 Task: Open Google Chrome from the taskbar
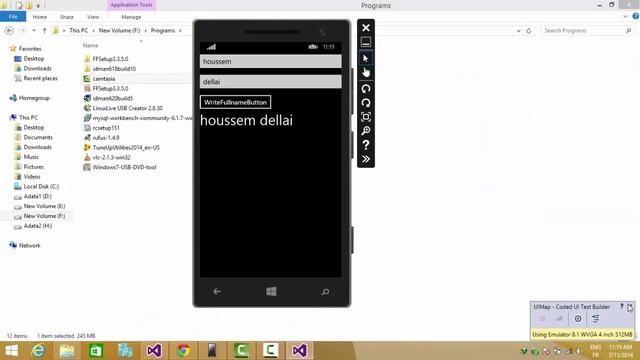[x=183, y=351]
